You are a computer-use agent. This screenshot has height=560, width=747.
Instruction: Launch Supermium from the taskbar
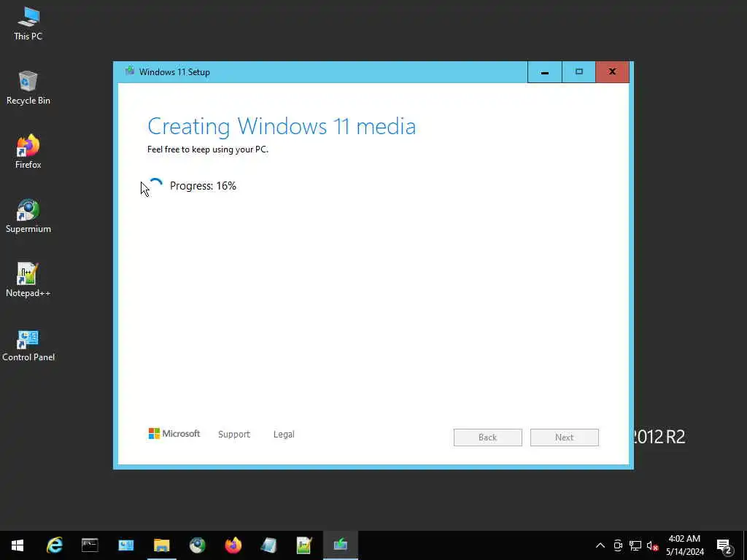197,545
